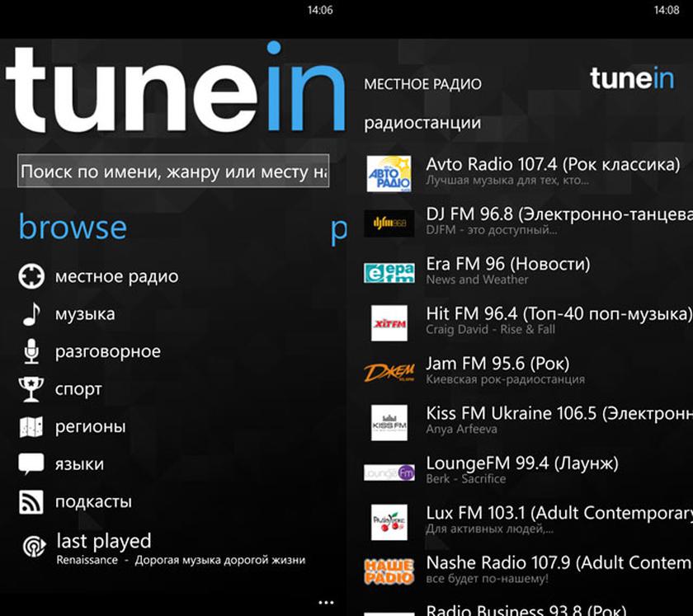Image resolution: width=693 pixels, height=616 pixels.
Task: Click the sports trophy icon
Action: pyautogui.click(x=31, y=389)
